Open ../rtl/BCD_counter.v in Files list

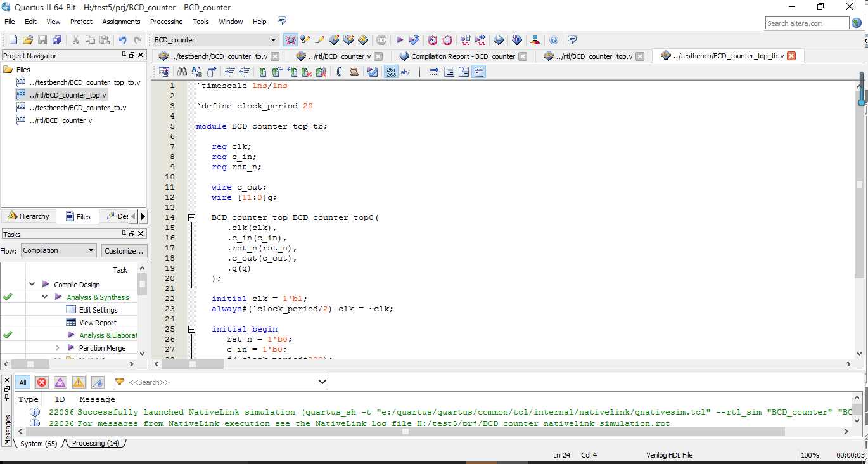(x=61, y=120)
